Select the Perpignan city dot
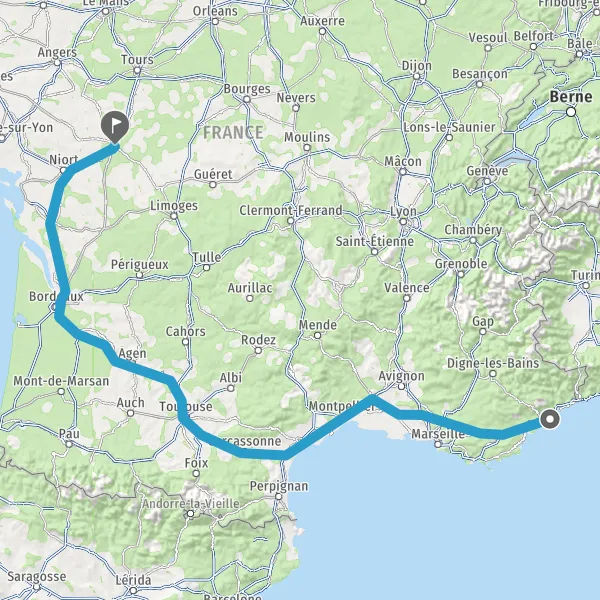Image resolution: width=600 pixels, height=600 pixels. pos(279,497)
